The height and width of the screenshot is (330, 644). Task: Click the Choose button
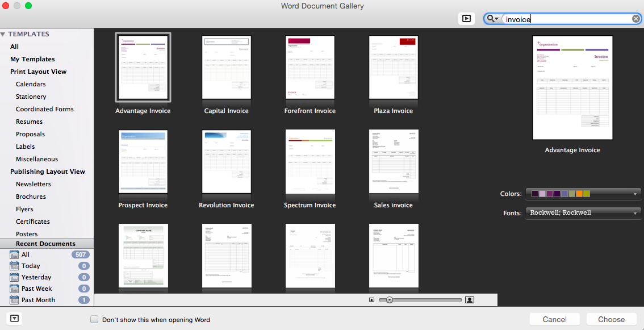pos(611,319)
